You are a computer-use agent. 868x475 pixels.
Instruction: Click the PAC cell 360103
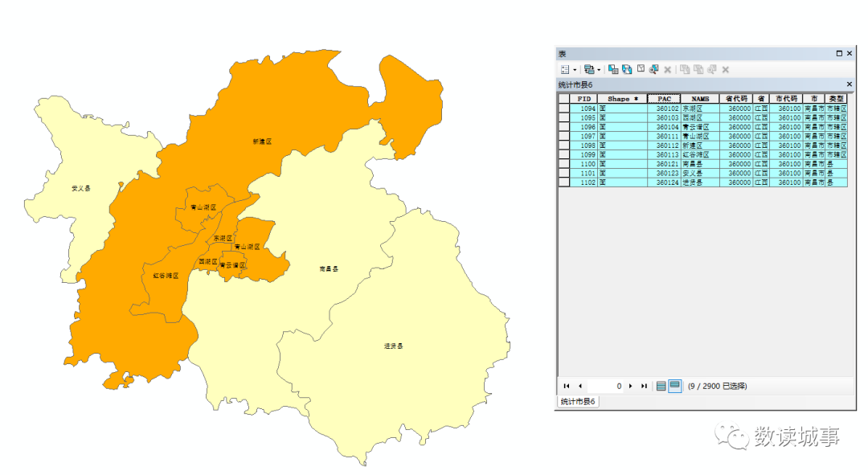coord(664,118)
